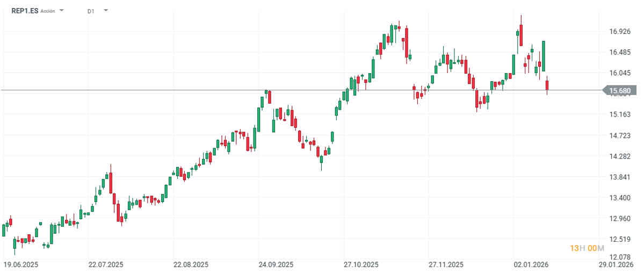Click the 16.926 price axis label
Screen dimensions: 644x274
click(x=619, y=32)
